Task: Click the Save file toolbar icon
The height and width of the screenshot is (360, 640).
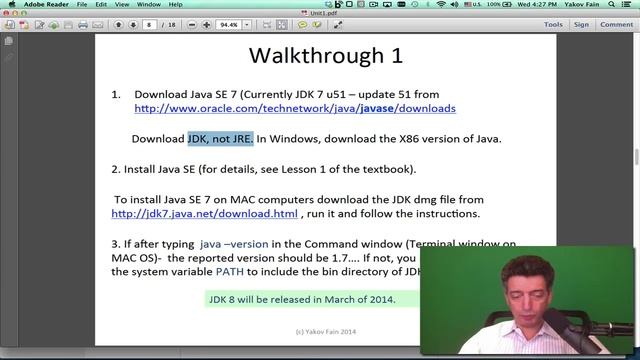Action: (x=68, y=25)
